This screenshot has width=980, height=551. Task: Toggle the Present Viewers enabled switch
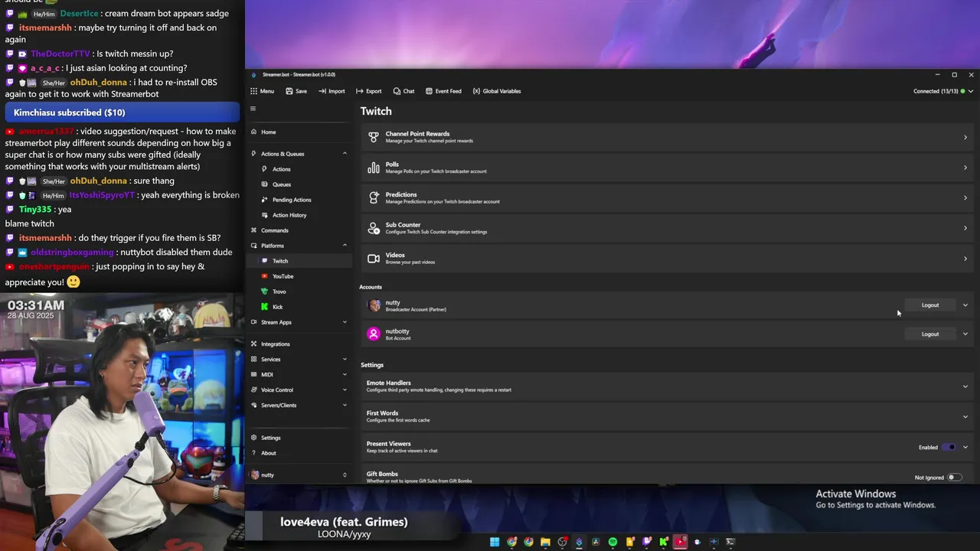[x=949, y=448]
